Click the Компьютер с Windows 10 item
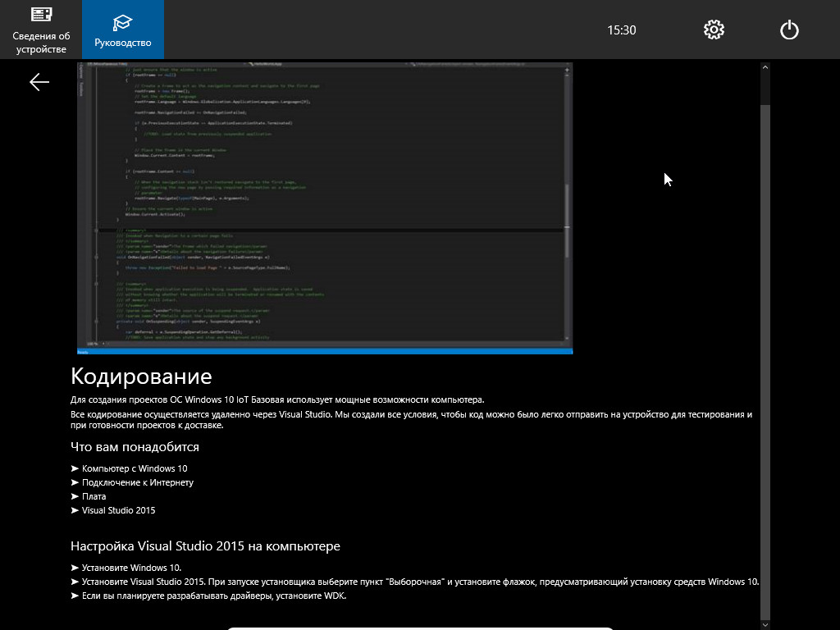Screen dimensions: 840x630 (x=129, y=468)
